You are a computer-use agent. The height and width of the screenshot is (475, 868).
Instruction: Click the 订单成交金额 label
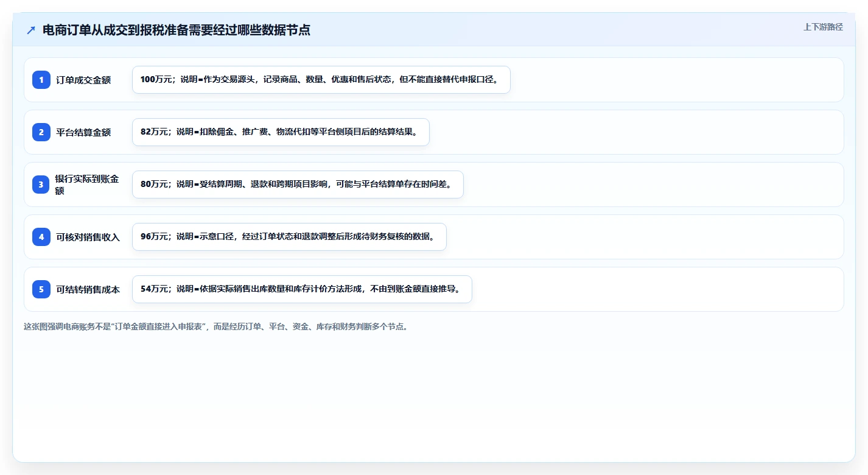[83, 80]
